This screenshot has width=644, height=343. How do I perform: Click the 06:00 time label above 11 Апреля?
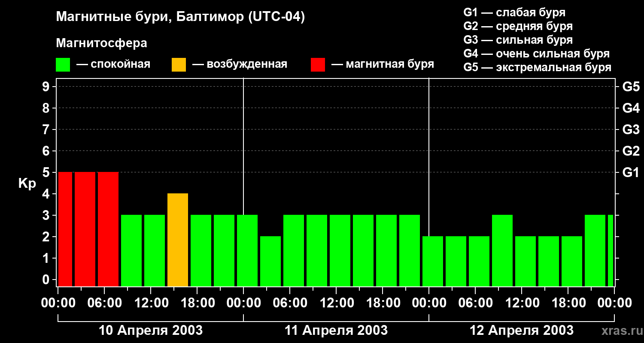click(290, 303)
